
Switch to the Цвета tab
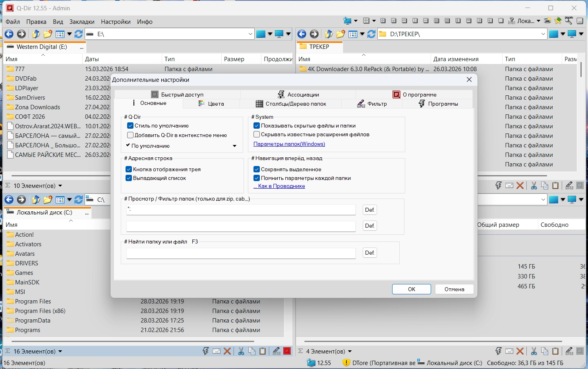point(211,104)
